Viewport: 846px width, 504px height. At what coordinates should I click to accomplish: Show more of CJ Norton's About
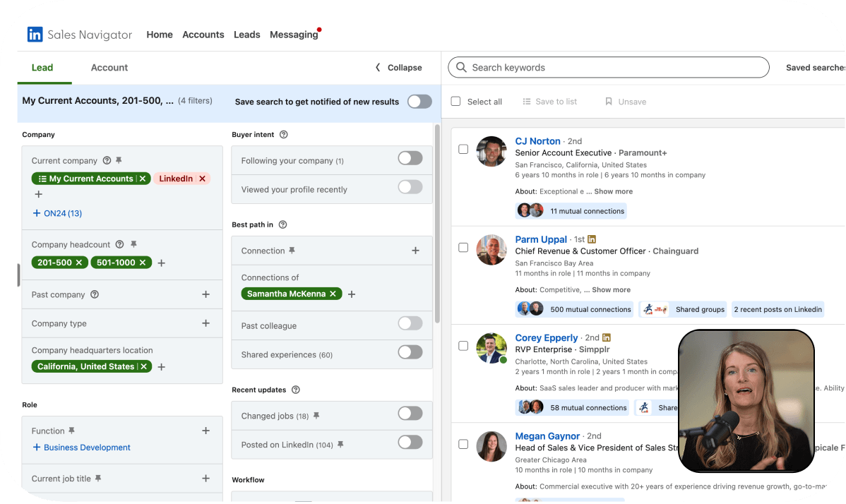point(614,191)
